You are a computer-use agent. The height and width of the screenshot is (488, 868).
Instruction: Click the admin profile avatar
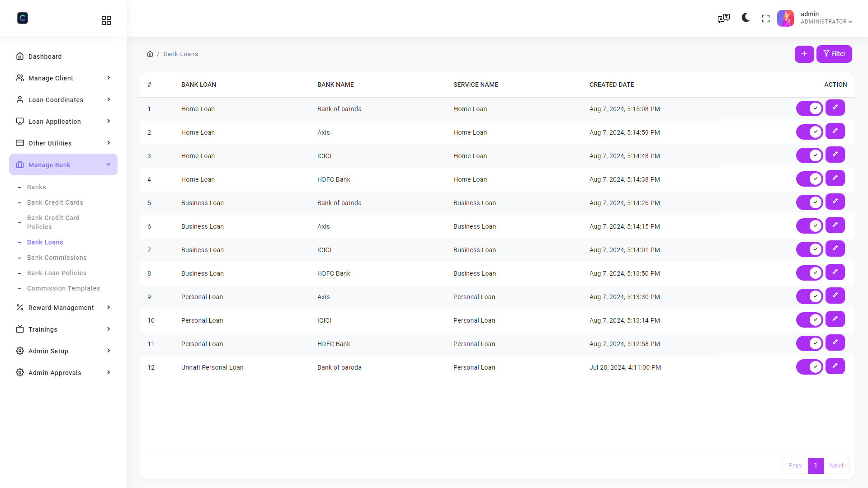785,18
